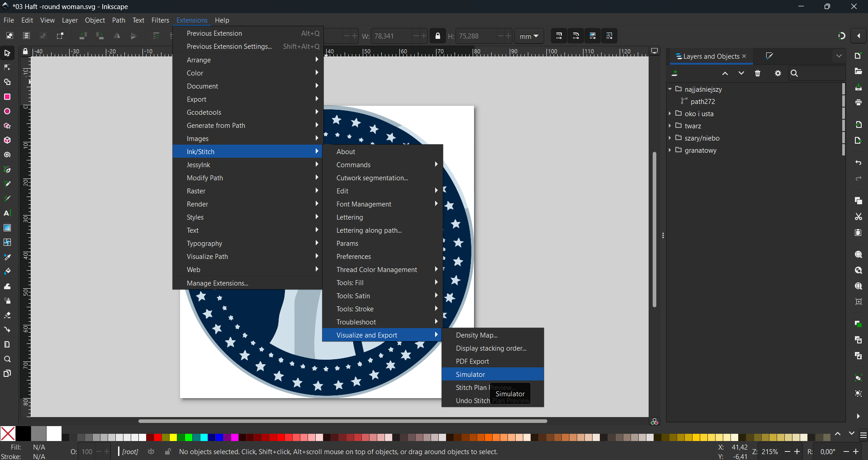868x460 pixels.
Task: Collapse the najjaśniejszy layer
Action: click(x=670, y=89)
